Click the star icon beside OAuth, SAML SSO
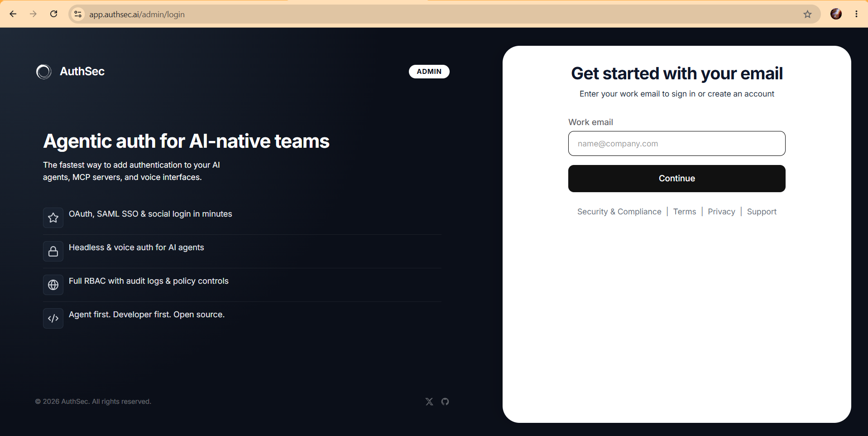868x436 pixels. pos(53,218)
